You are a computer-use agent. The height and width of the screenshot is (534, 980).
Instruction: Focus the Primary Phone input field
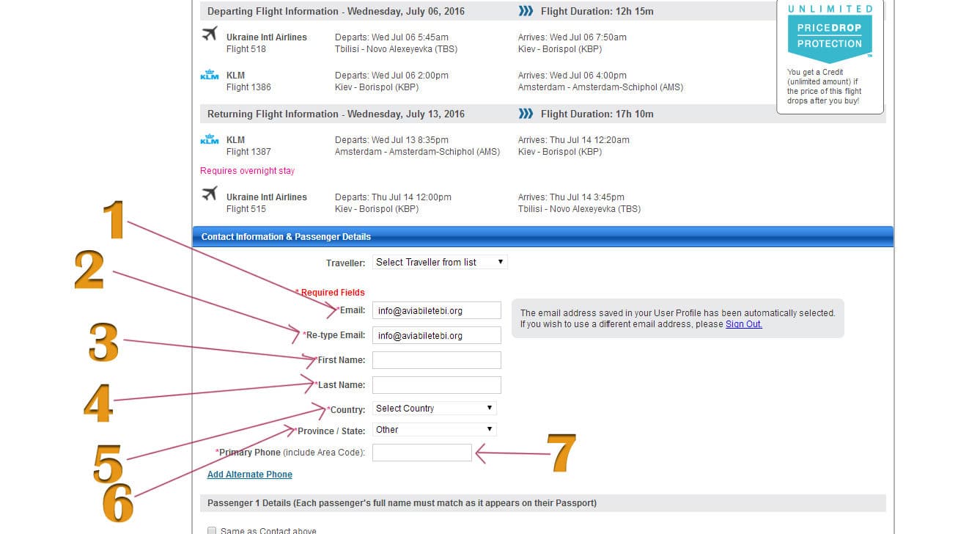pos(421,453)
